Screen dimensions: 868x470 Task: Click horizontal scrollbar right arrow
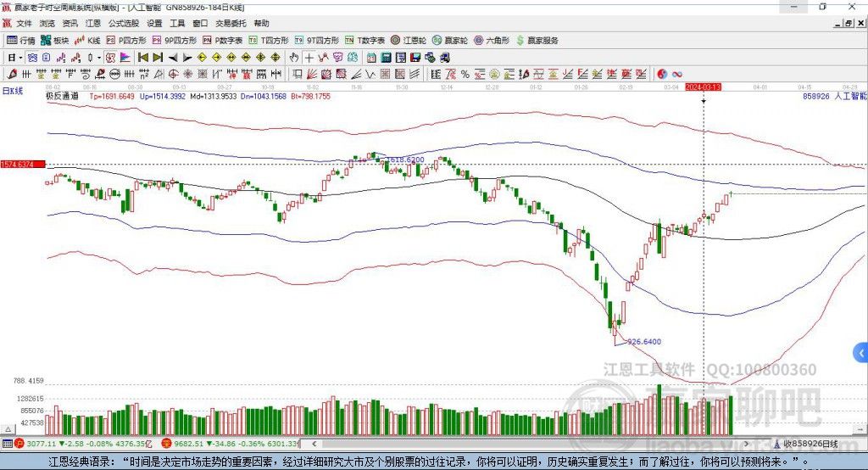[746, 444]
